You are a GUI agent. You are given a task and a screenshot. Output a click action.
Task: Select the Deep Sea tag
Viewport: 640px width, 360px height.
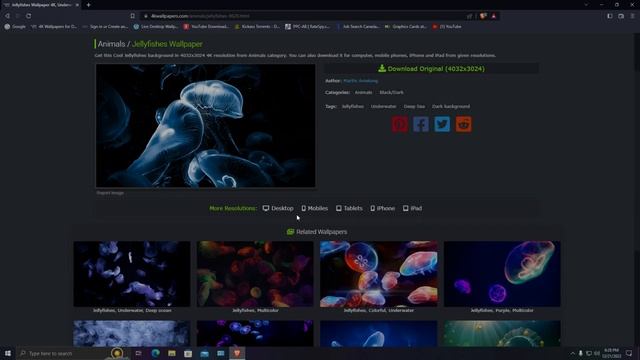414,107
